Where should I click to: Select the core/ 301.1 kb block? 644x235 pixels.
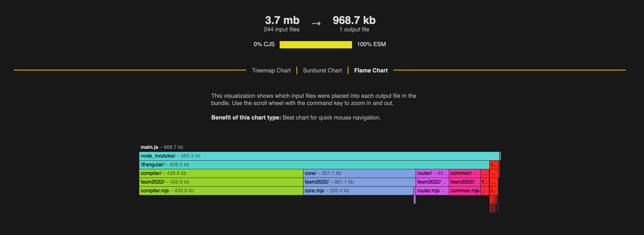(x=359, y=173)
